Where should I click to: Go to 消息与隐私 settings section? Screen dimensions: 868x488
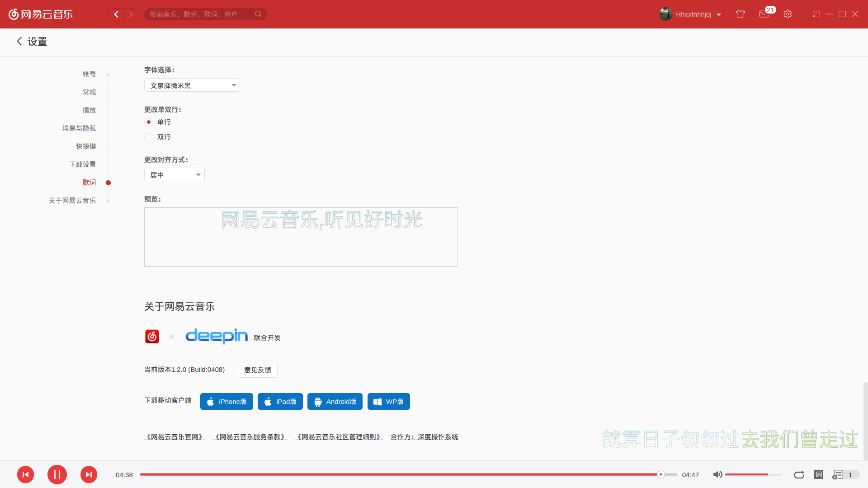coord(79,128)
